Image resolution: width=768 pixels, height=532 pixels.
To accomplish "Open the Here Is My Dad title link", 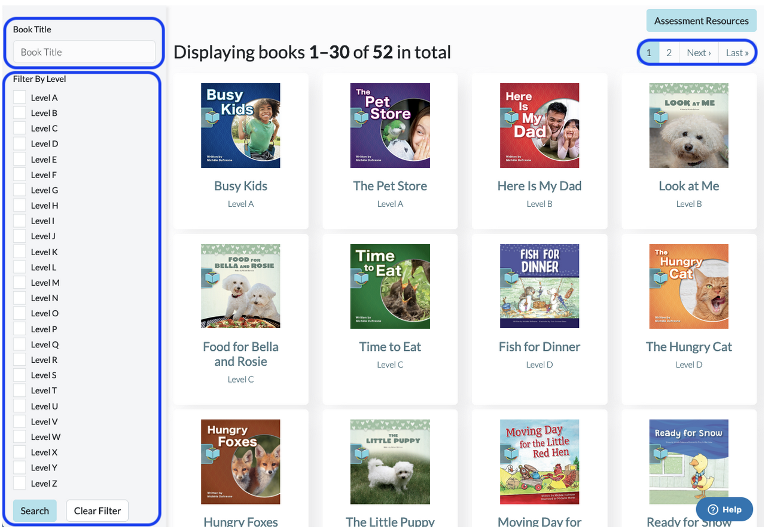I will (x=540, y=186).
